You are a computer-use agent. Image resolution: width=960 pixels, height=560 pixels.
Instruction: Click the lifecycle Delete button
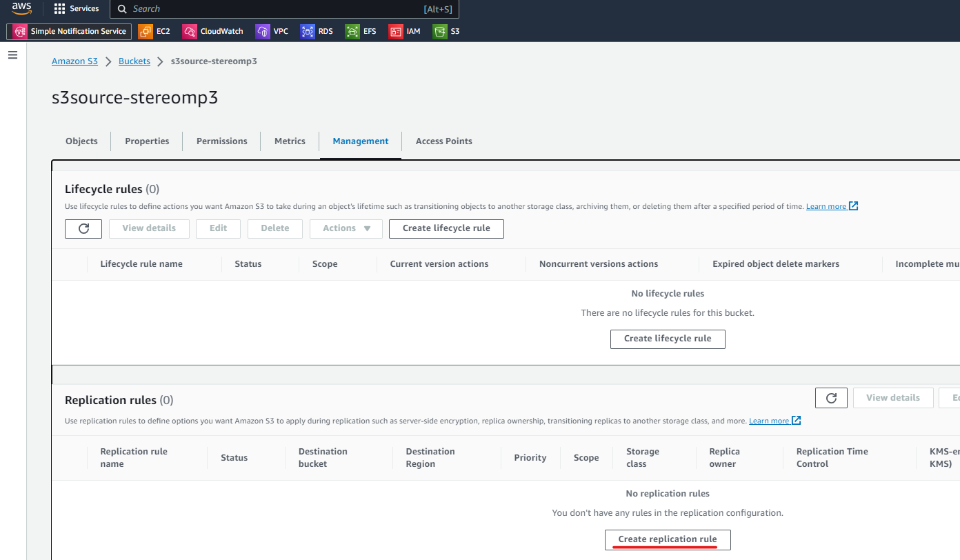point(274,228)
